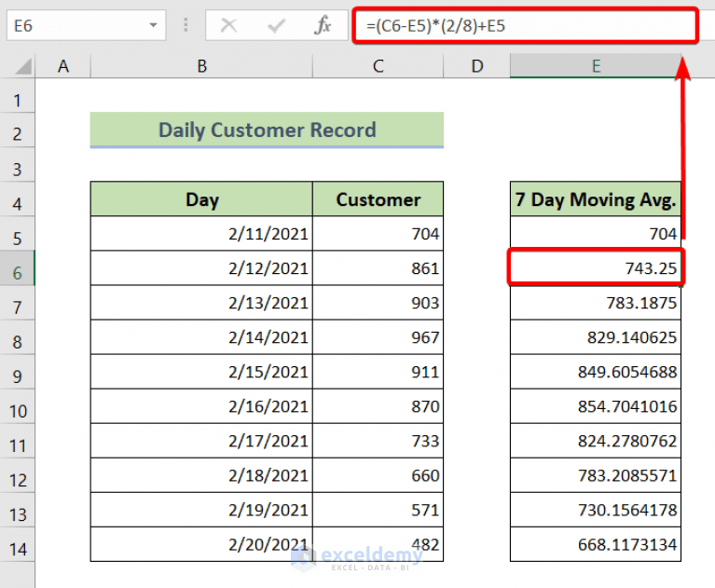Select the date cell 2/20/2021
Screen dimensions: 715x588
(x=201, y=545)
